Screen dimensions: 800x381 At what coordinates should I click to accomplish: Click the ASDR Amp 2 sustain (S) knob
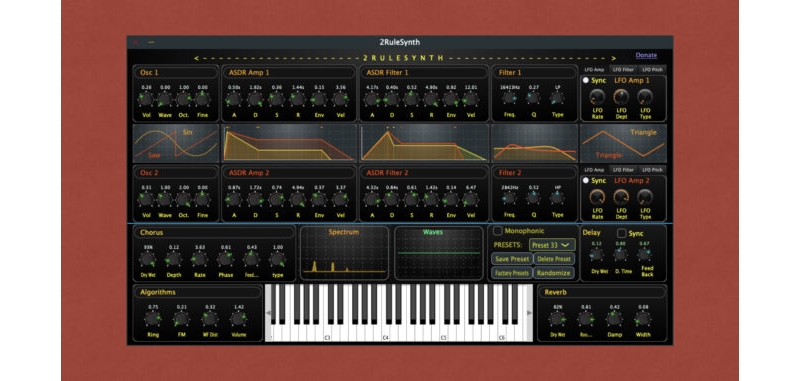click(276, 199)
